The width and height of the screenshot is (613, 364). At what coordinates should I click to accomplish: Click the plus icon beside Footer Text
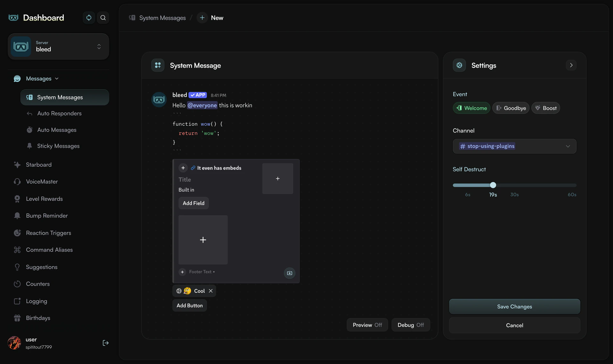(x=182, y=272)
